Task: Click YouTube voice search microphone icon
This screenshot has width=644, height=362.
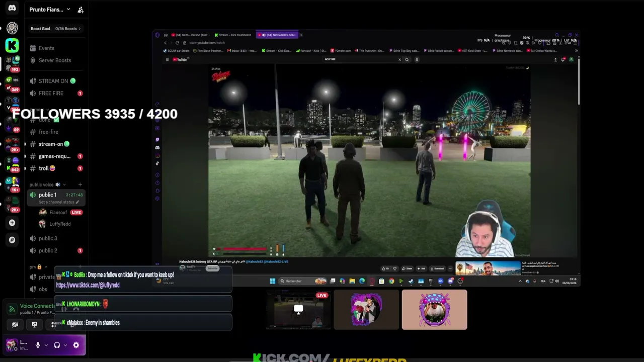Action: [x=417, y=59]
